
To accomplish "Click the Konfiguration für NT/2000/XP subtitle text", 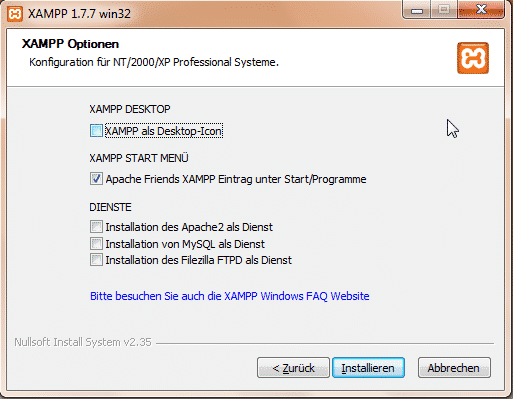I will click(154, 62).
